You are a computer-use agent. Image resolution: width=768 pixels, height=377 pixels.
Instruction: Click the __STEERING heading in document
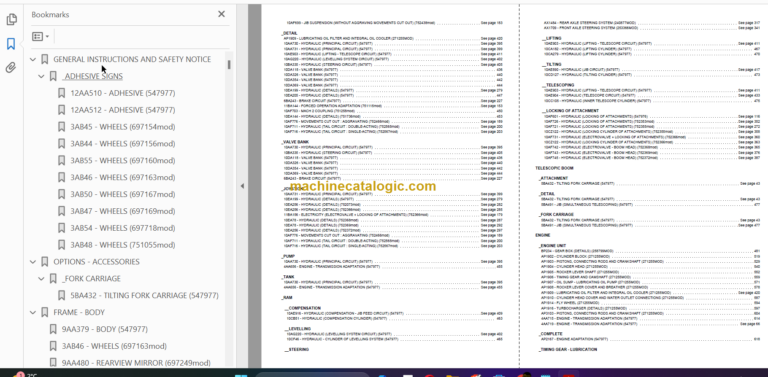click(x=296, y=350)
